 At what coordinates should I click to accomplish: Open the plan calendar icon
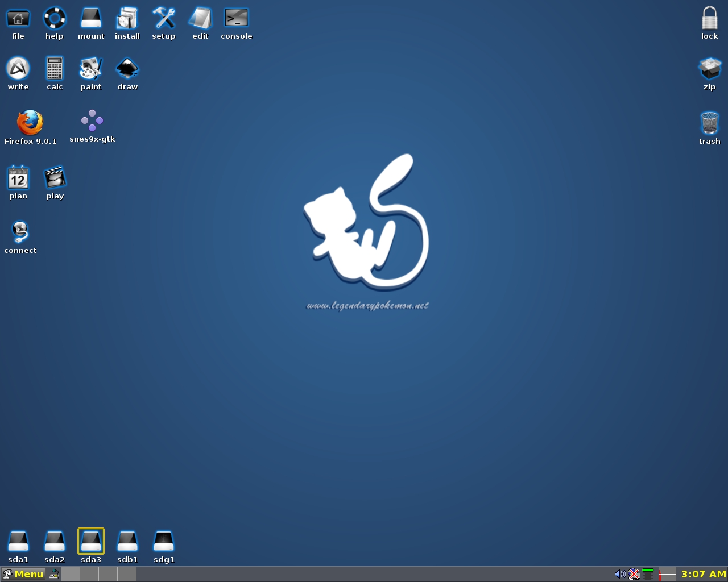coord(18,178)
